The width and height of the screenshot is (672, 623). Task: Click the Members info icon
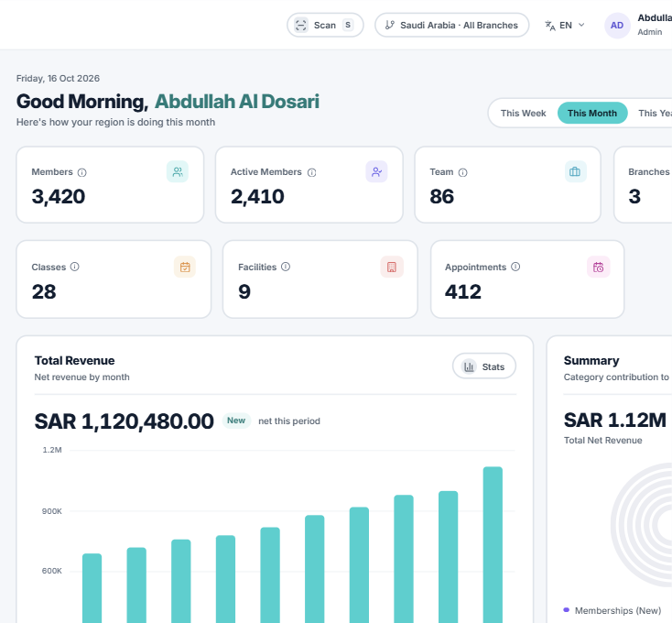point(81,172)
